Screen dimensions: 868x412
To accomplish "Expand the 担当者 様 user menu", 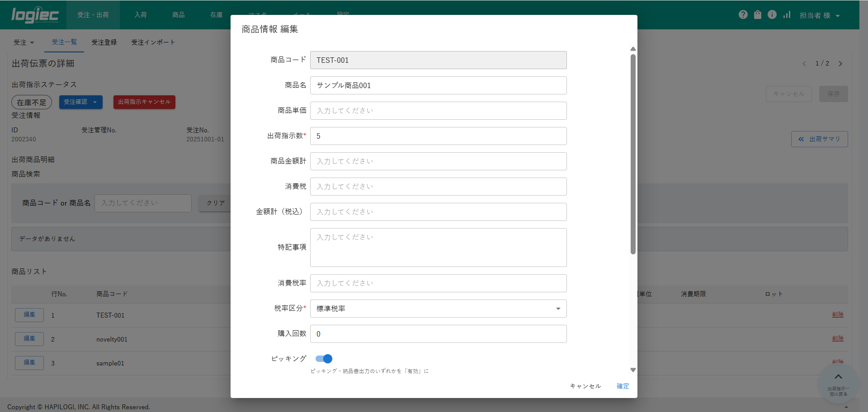I will (819, 15).
